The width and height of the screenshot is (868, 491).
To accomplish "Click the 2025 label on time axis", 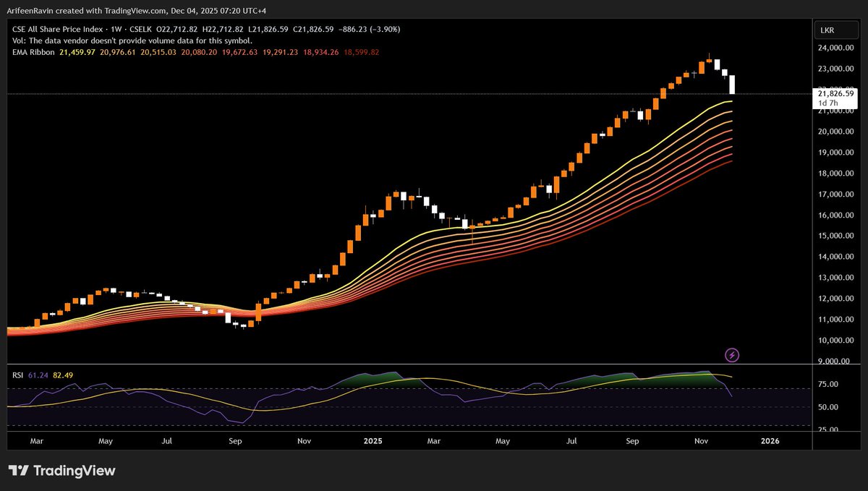I will [x=374, y=440].
